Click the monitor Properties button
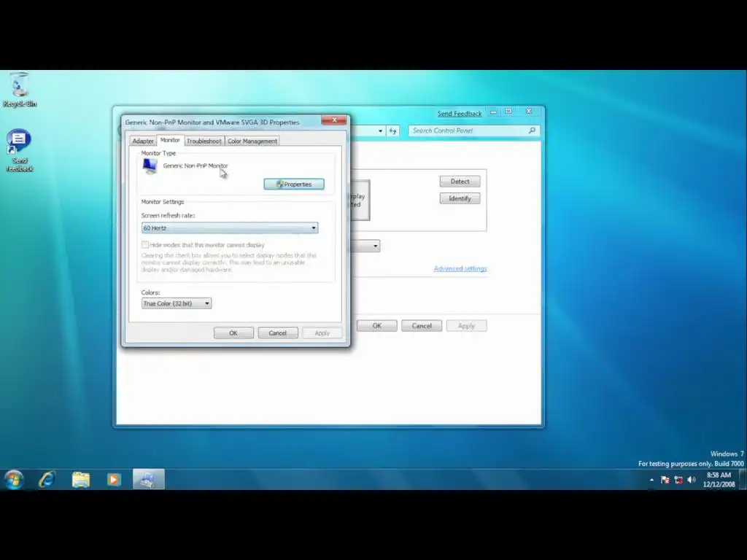 pyautogui.click(x=294, y=184)
